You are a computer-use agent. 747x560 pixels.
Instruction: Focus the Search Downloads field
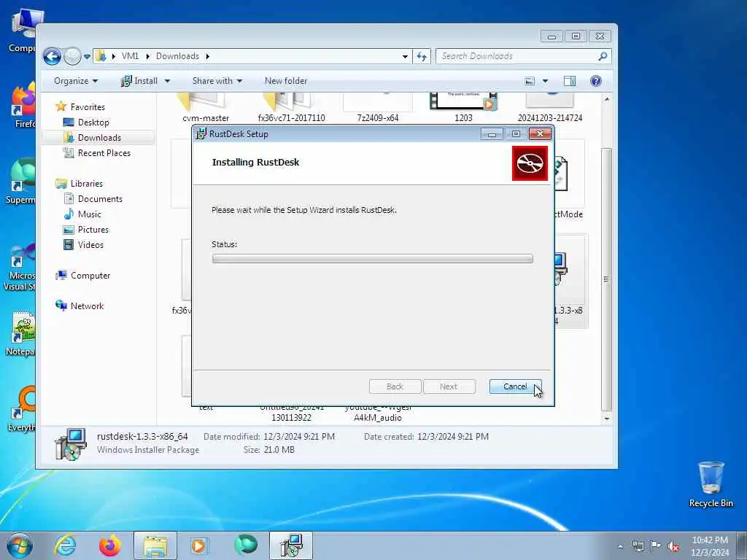pyautogui.click(x=523, y=56)
